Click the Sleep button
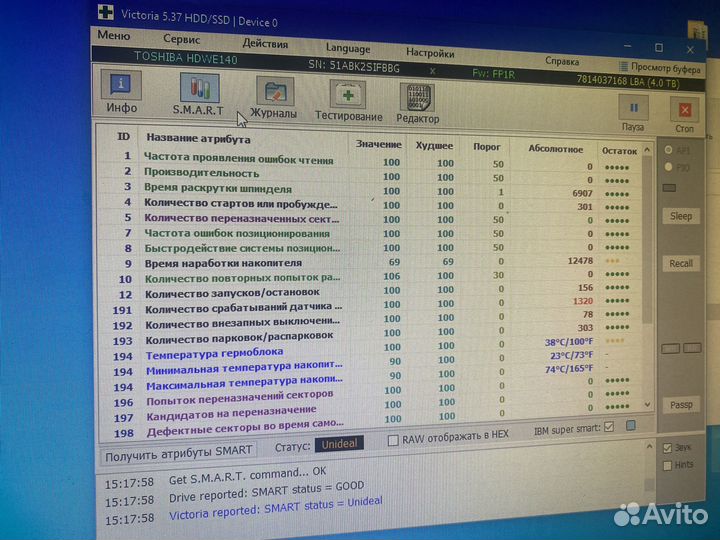Image resolution: width=720 pixels, height=540 pixels. point(681,216)
